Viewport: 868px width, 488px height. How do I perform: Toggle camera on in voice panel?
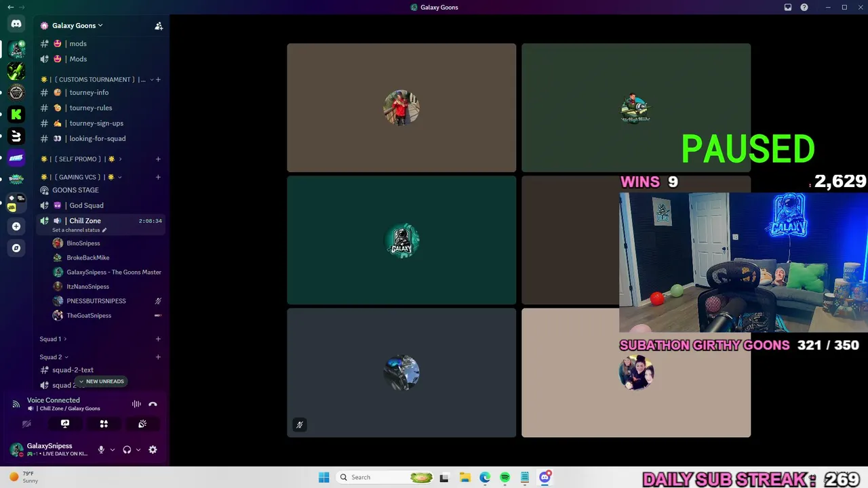[26, 424]
